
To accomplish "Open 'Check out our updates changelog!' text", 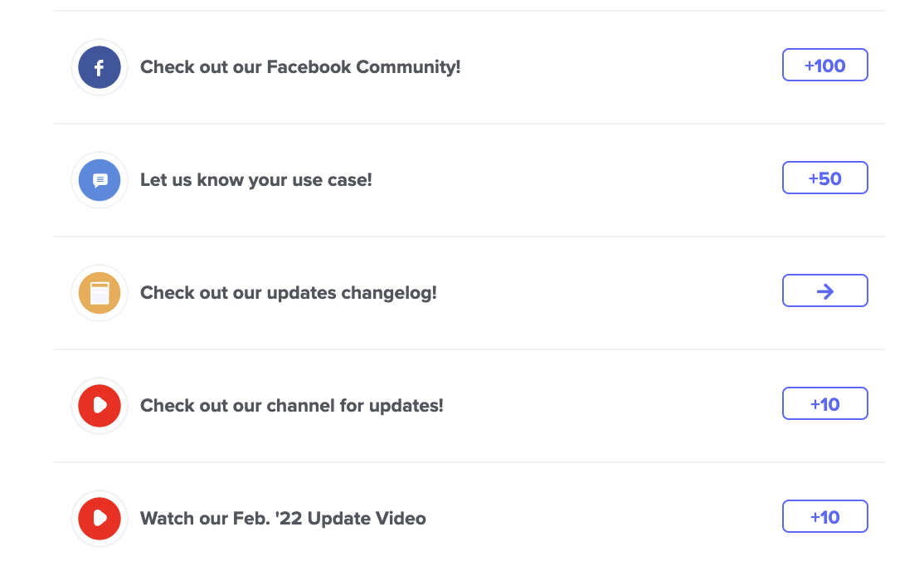I will point(288,293).
